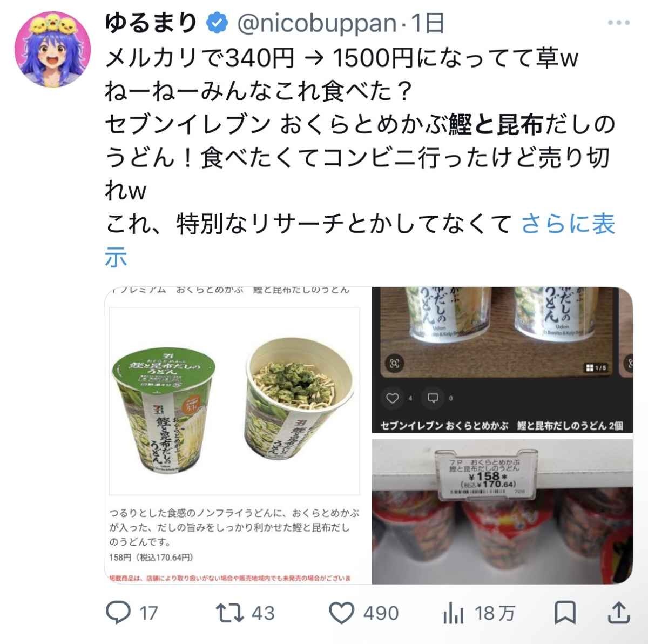The height and width of the screenshot is (644, 648).
Task: Click the 1/5 image counter badge
Action: click(596, 368)
